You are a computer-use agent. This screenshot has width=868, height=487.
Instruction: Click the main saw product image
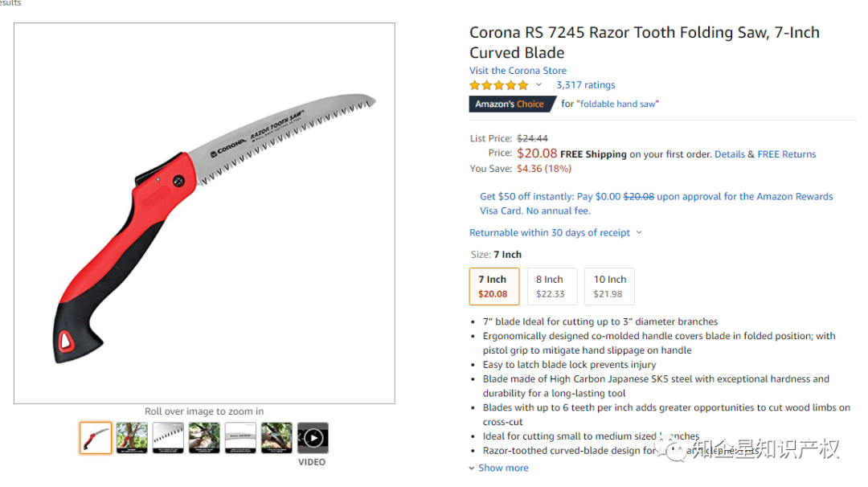coord(204,213)
